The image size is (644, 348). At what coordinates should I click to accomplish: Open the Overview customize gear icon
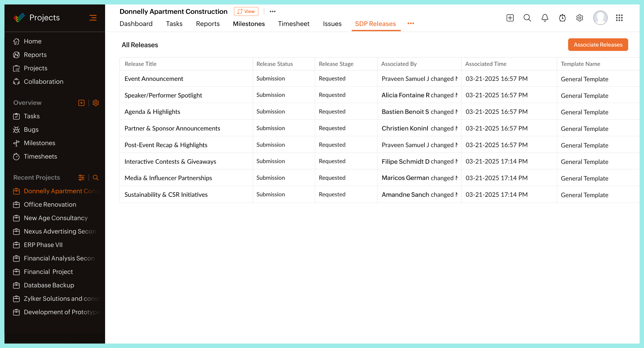(95, 103)
